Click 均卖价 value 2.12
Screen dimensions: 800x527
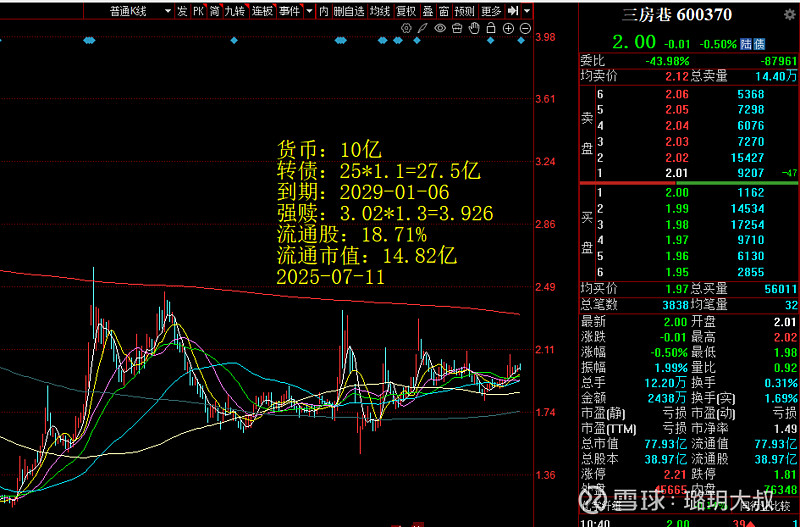[677, 77]
